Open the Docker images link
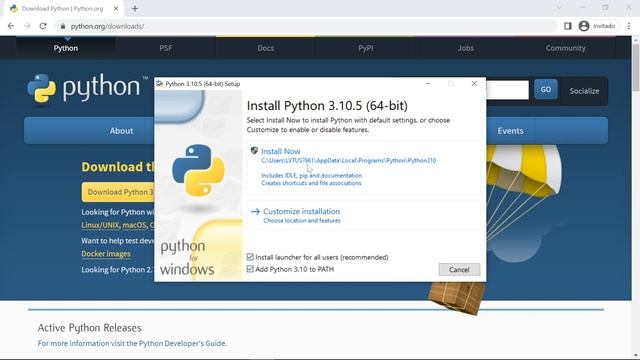 [x=106, y=254]
